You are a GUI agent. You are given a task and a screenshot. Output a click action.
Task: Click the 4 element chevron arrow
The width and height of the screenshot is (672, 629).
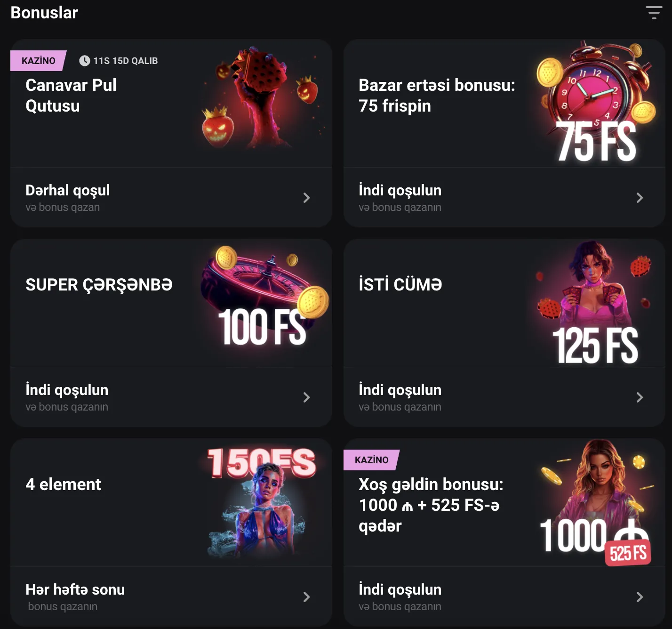coord(307,597)
